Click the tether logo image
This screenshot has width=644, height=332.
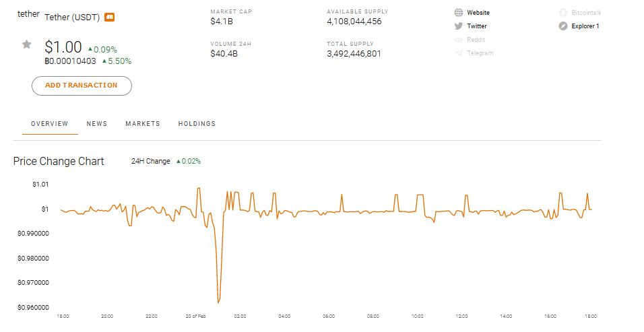28,14
